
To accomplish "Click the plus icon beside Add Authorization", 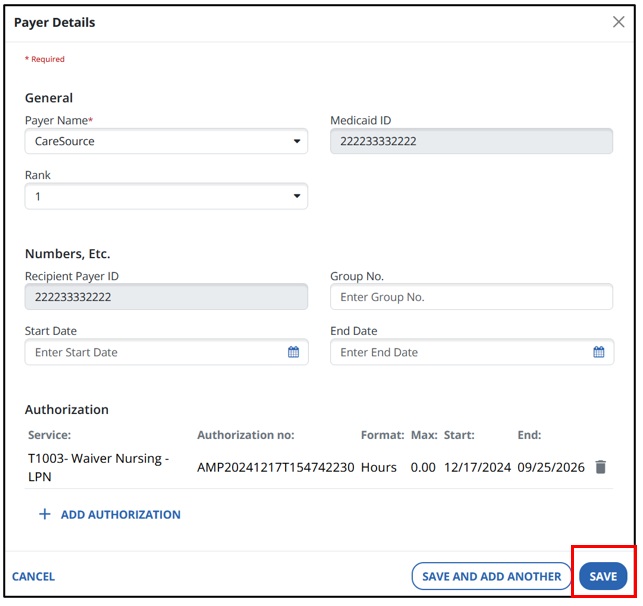I will point(44,514).
